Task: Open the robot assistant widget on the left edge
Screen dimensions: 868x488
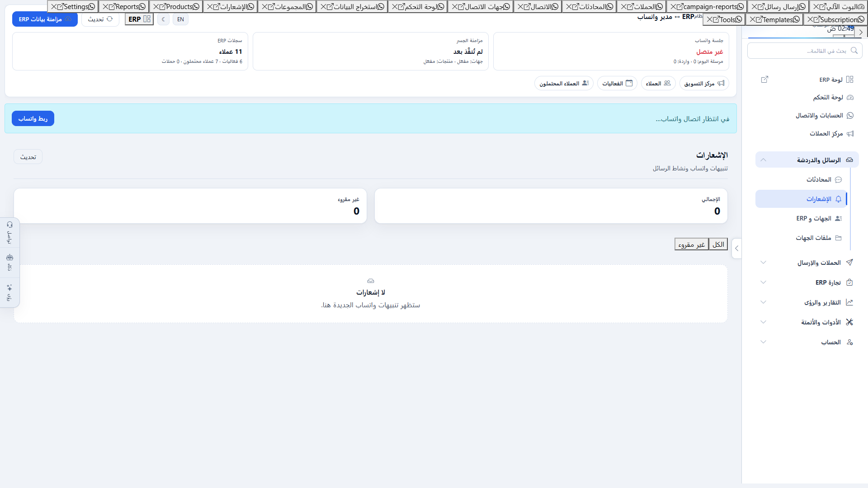Action: click(9, 263)
